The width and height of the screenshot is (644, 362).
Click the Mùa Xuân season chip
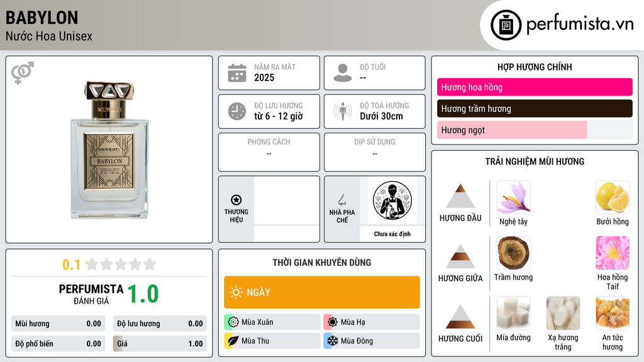tap(272, 322)
